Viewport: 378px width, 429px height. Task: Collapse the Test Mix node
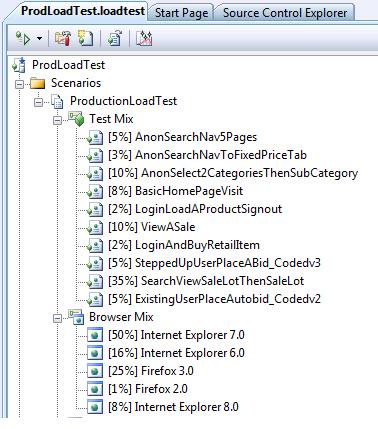click(x=58, y=120)
